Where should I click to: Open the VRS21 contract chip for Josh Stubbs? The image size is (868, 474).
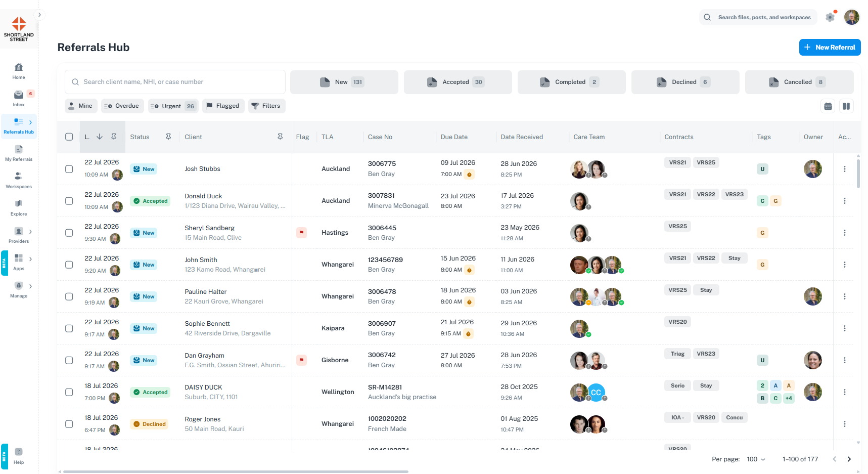(677, 162)
